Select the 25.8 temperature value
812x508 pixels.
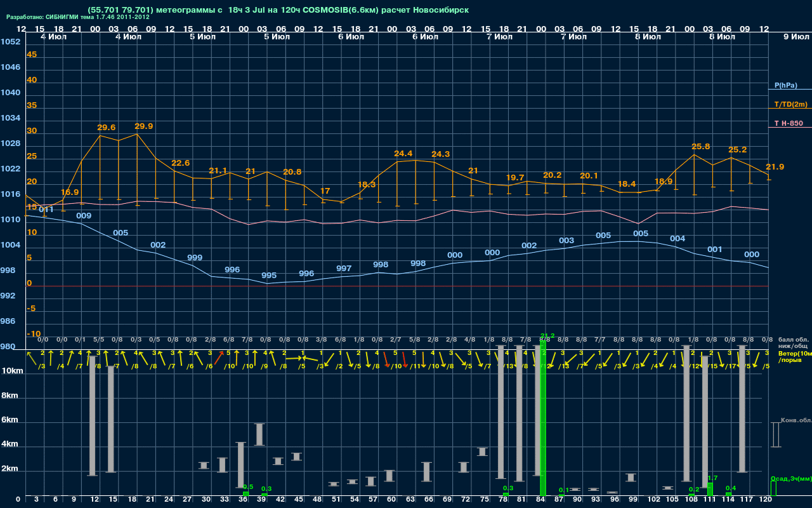(701, 147)
